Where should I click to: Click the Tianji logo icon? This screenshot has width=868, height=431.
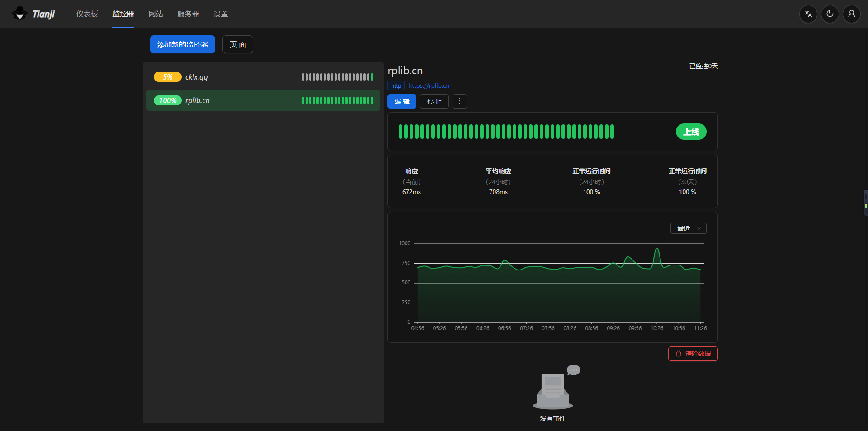19,14
